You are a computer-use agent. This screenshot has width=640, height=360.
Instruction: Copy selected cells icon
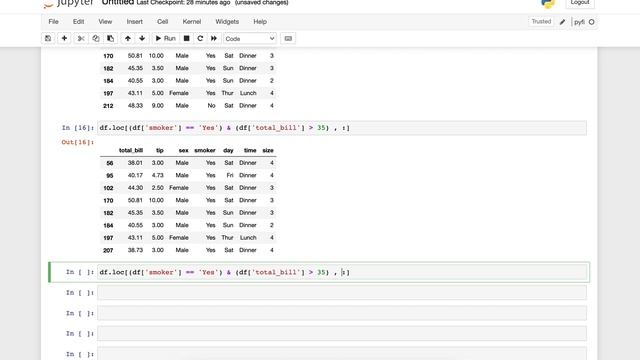pos(96,38)
